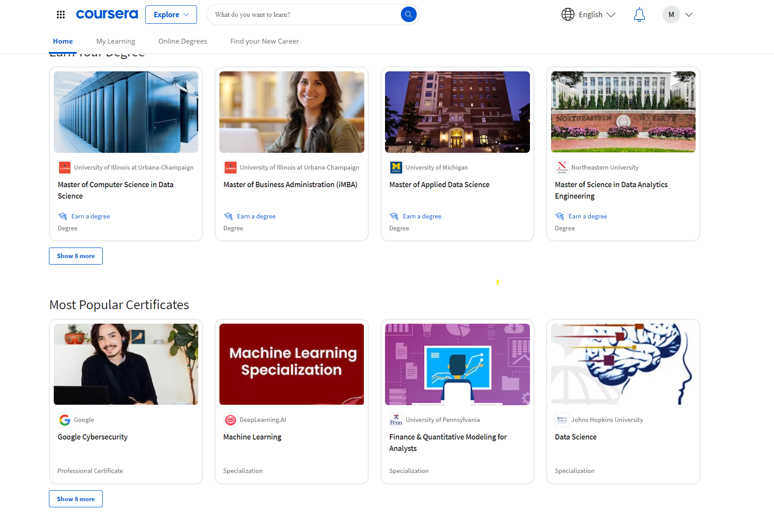
Task: Open Master of Applied Data Science
Action: point(439,185)
